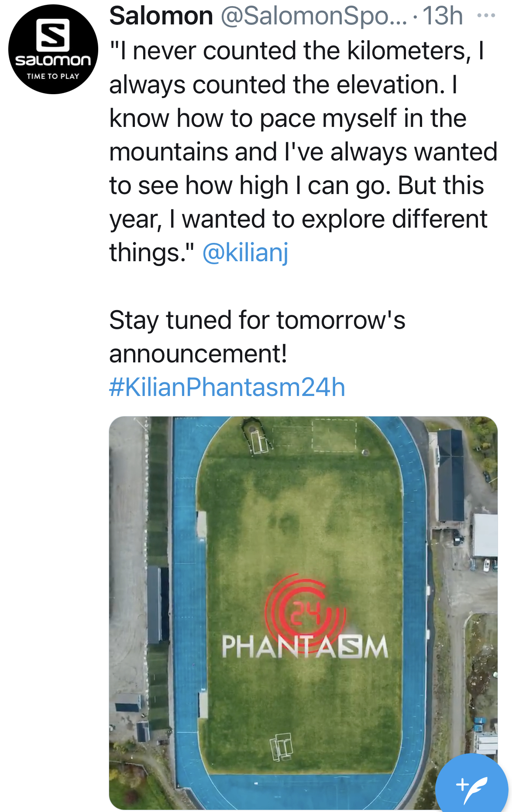The image size is (512, 812).
Task: Click the soccer goal at bottom of field
Action: 282,746
